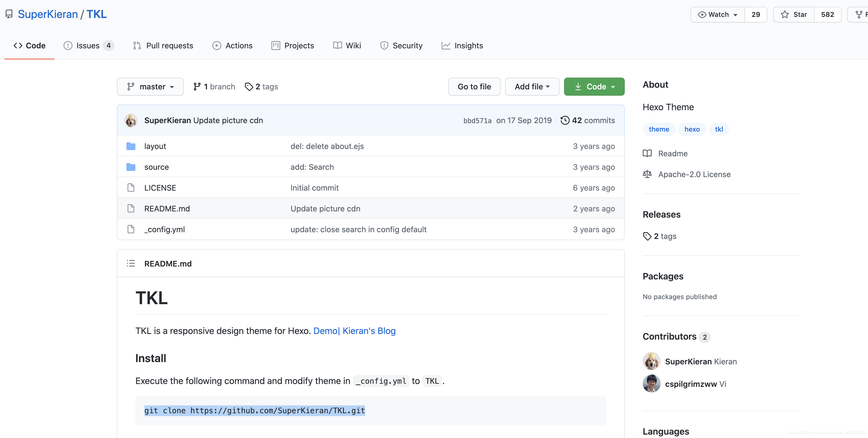This screenshot has height=438, width=868.
Task: Open the Kieran's Blog link
Action: [x=369, y=331]
